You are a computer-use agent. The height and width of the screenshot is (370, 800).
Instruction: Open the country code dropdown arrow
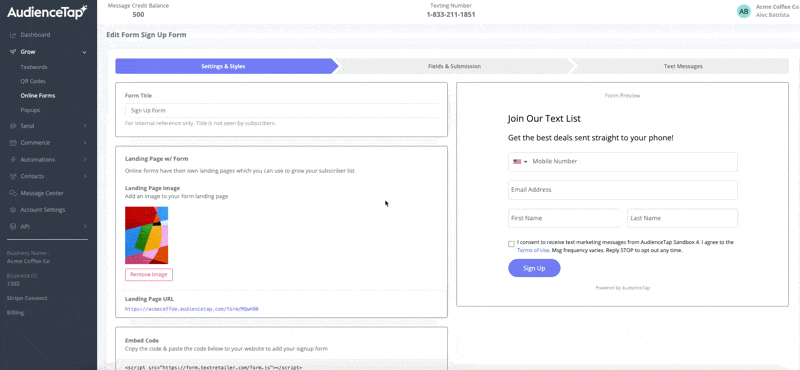coord(526,162)
